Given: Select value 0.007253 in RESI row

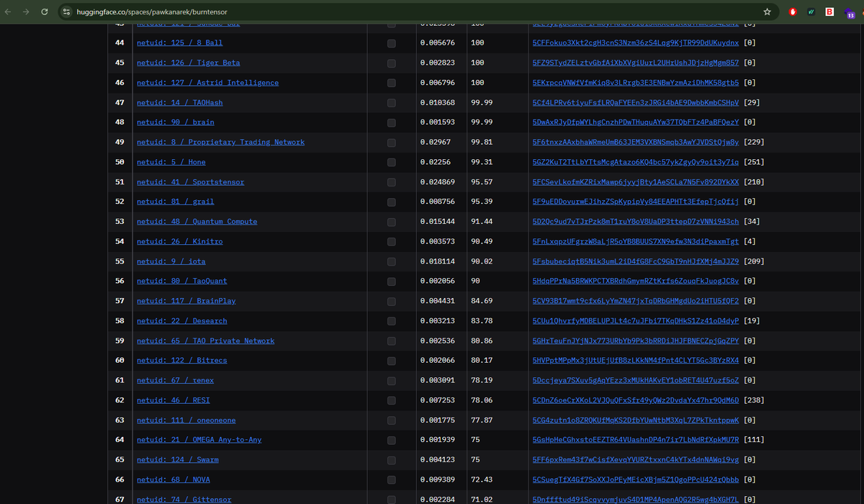Looking at the screenshot, I should pyautogui.click(x=437, y=400).
